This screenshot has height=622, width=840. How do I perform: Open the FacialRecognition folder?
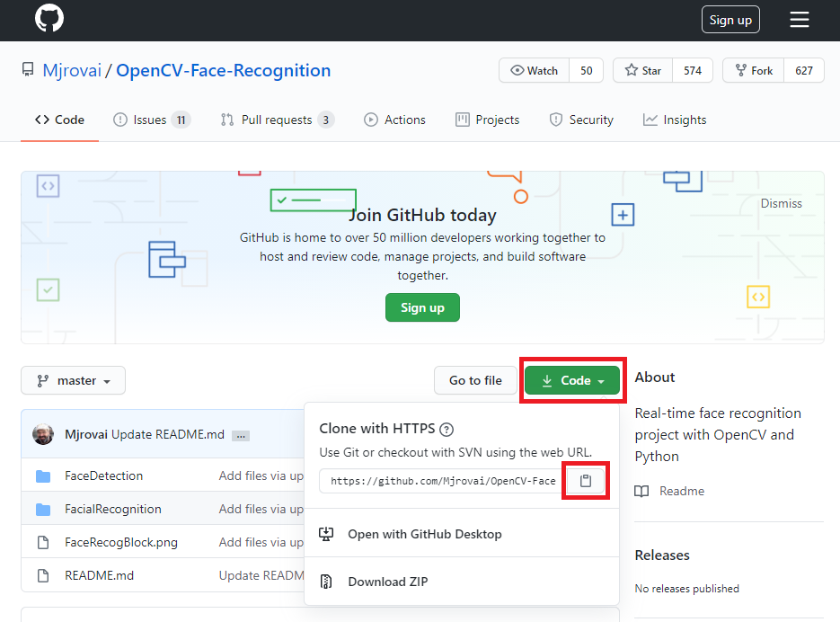point(113,510)
